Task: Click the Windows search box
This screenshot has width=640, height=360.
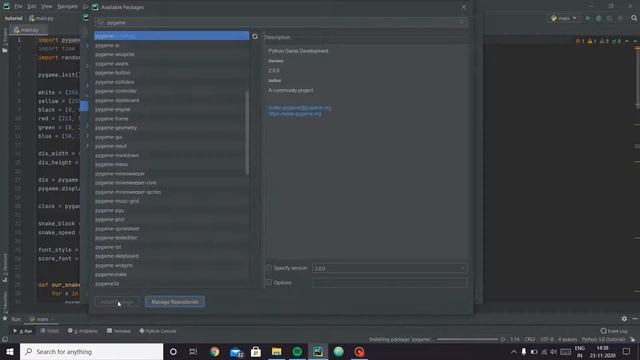Action: [x=91, y=351]
